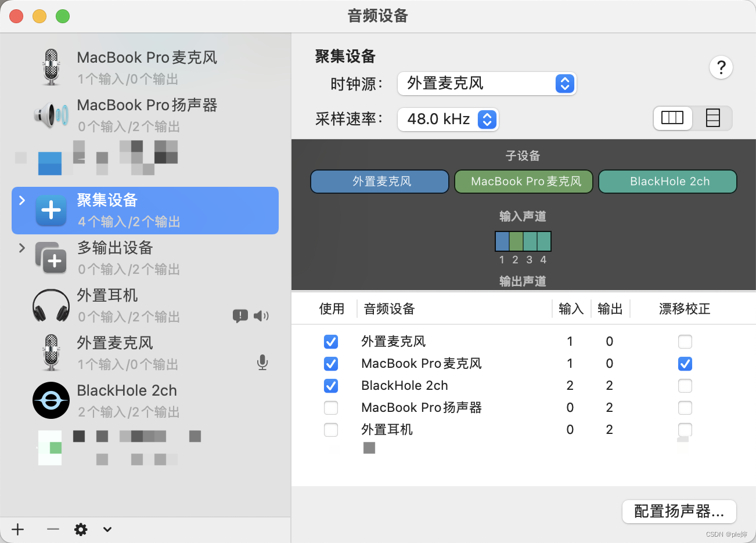The width and height of the screenshot is (756, 543).
Task: Select the BlackHole 2ch round icon
Action: pos(51,400)
